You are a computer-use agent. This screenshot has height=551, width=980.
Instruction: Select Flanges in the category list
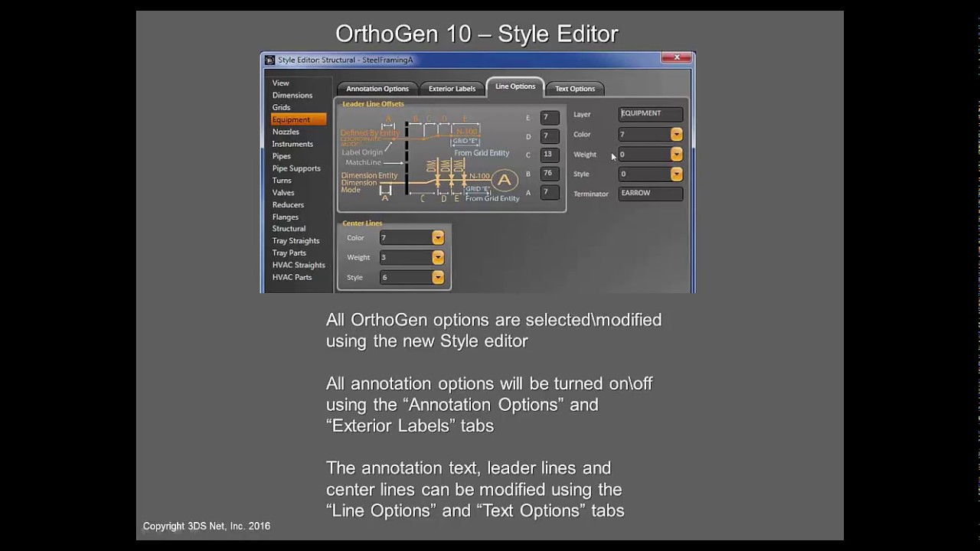(286, 217)
